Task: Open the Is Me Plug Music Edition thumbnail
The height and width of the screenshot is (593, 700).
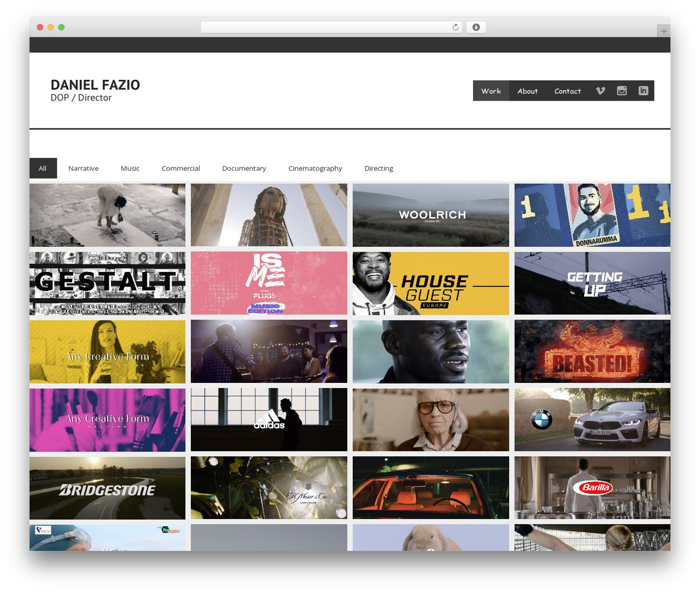Action: [269, 283]
